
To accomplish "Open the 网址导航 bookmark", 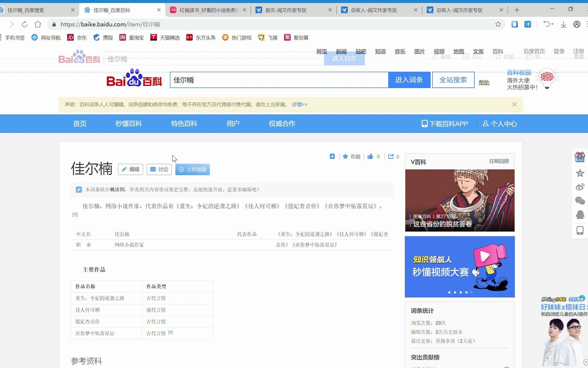I will [x=46, y=38].
